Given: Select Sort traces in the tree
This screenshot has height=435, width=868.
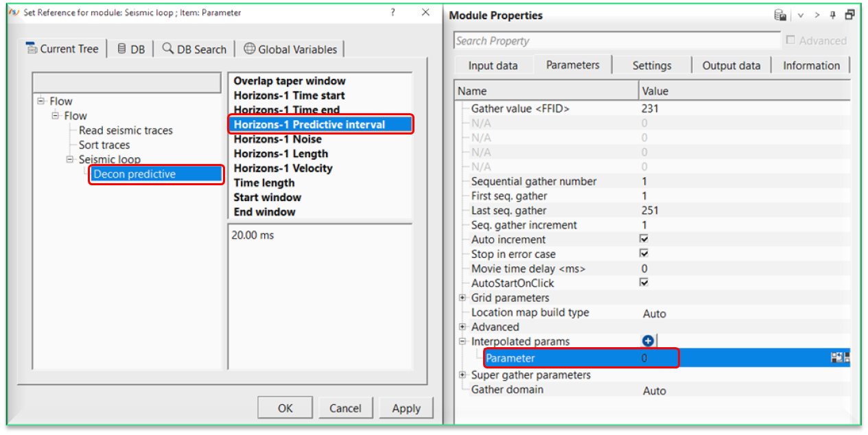Looking at the screenshot, I should click(104, 145).
